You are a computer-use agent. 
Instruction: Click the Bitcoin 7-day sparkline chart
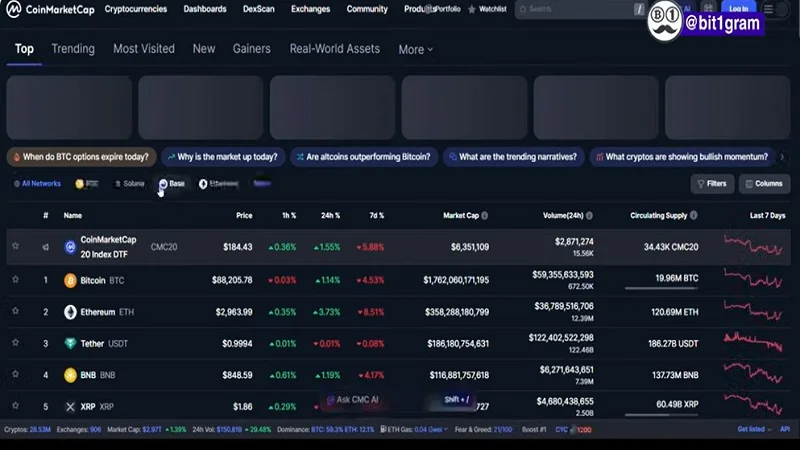click(754, 280)
